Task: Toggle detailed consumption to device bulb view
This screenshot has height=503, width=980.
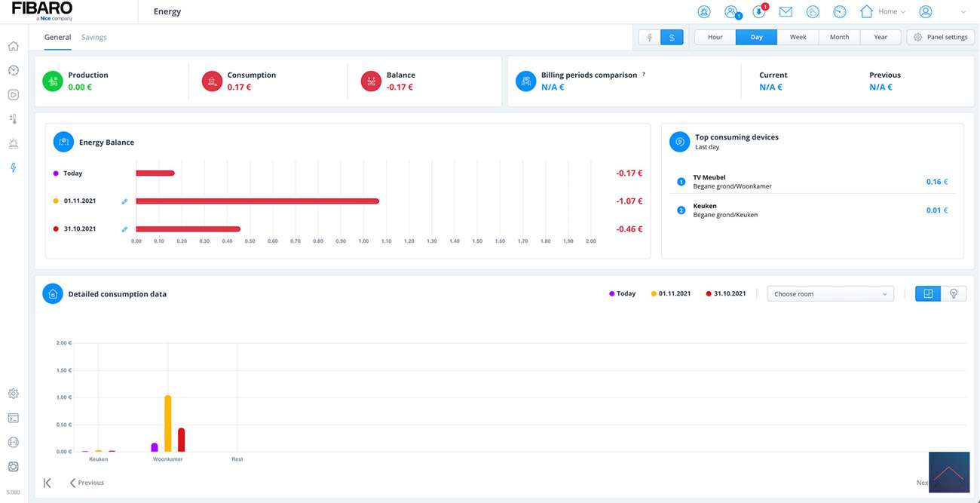Action: 954,294
